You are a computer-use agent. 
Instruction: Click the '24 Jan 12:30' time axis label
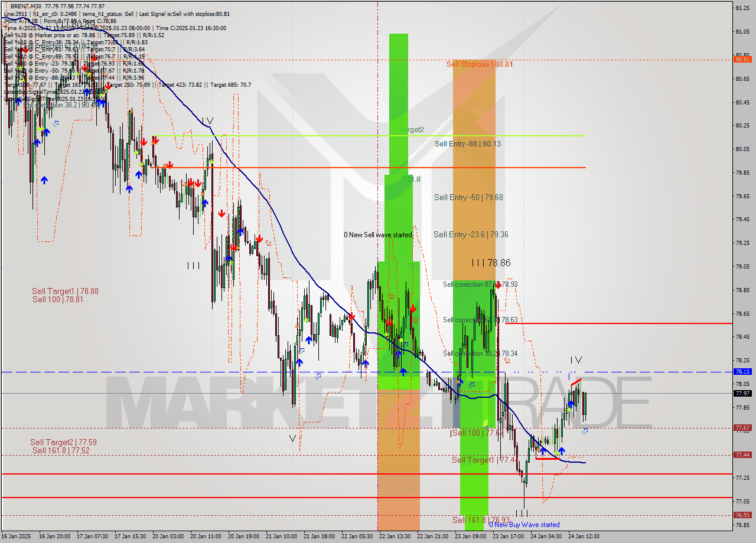pyautogui.click(x=583, y=537)
